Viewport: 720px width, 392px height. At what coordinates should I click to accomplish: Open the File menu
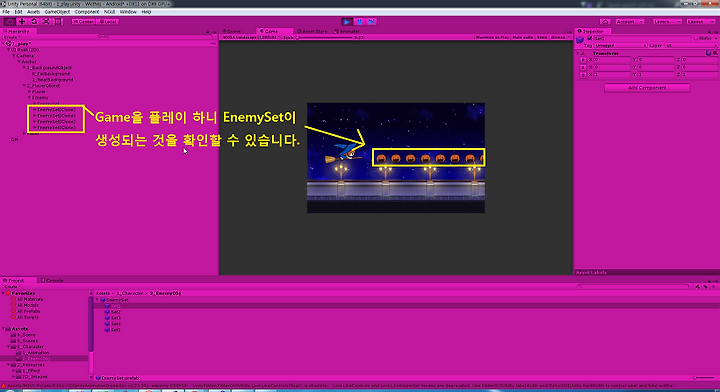click(6, 12)
